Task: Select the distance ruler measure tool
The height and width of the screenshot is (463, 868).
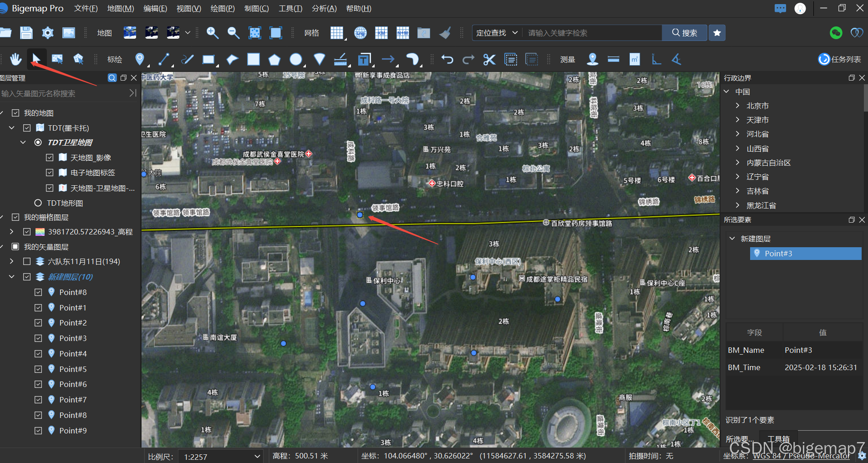Action: [x=614, y=59]
